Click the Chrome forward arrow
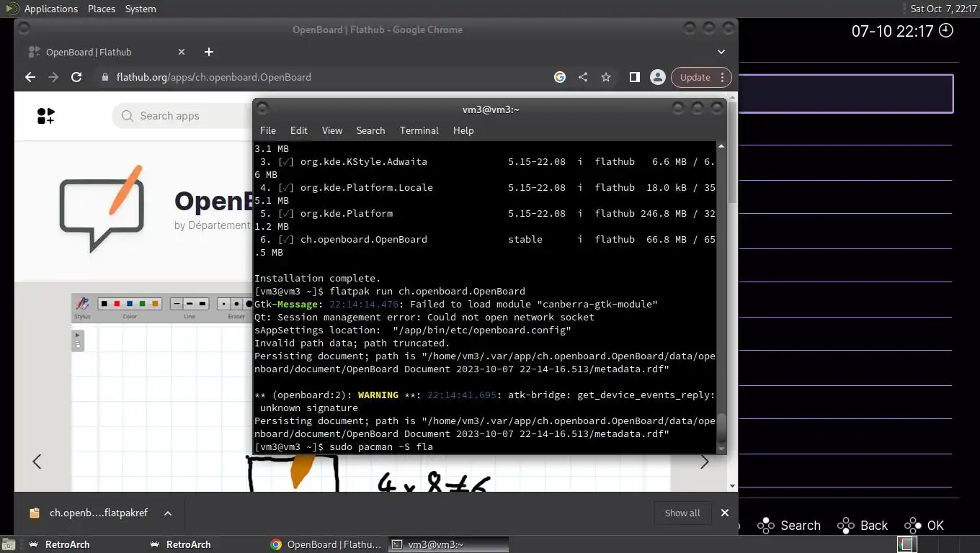This screenshot has width=980, height=553. click(x=53, y=77)
